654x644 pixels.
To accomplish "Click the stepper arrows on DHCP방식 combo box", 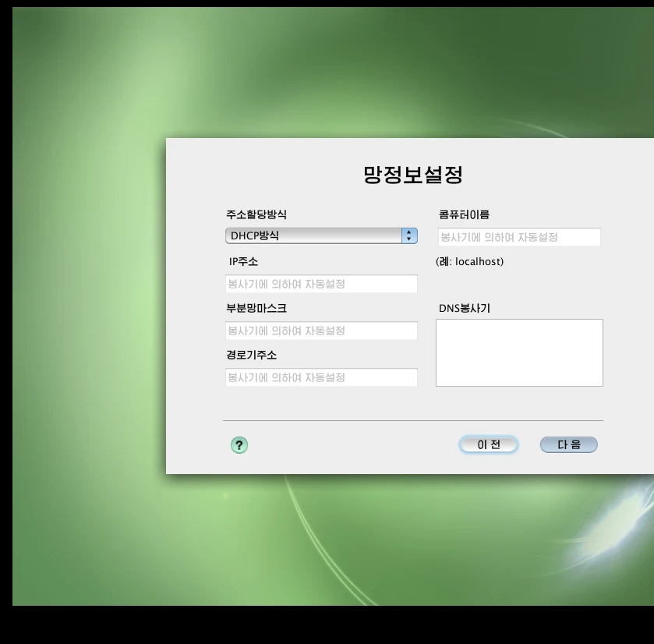I will (x=408, y=235).
